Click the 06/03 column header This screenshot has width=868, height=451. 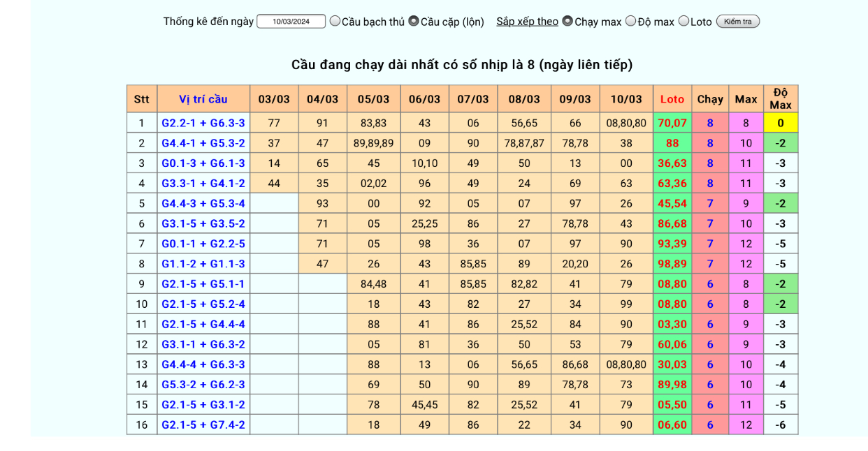click(425, 99)
